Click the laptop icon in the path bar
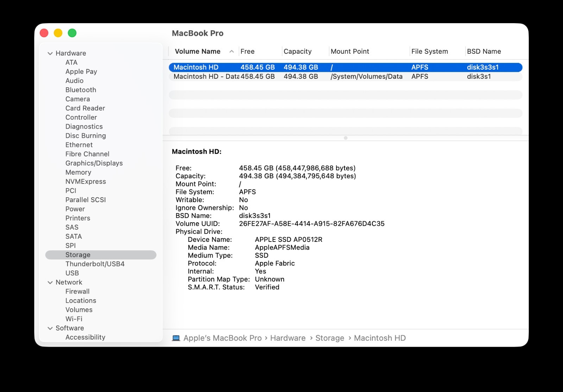Screen dimensions: 563x392 click(x=176, y=338)
